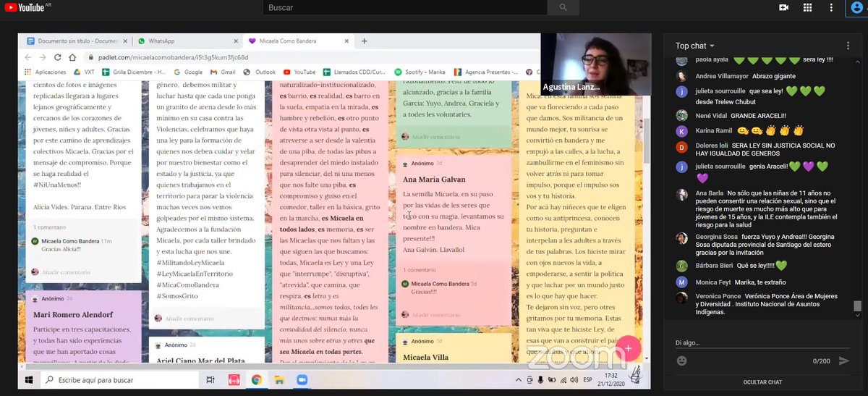Select the chat scrollbar handle

coord(858,306)
